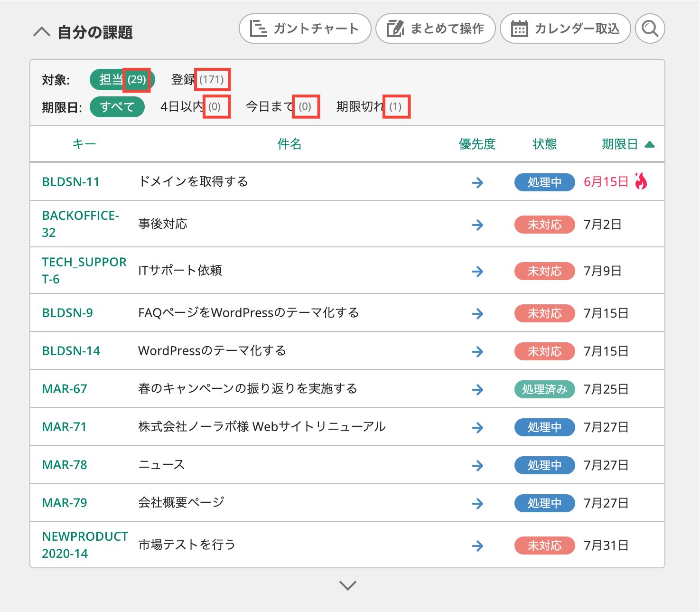Sort by 優先度 column header

(477, 144)
